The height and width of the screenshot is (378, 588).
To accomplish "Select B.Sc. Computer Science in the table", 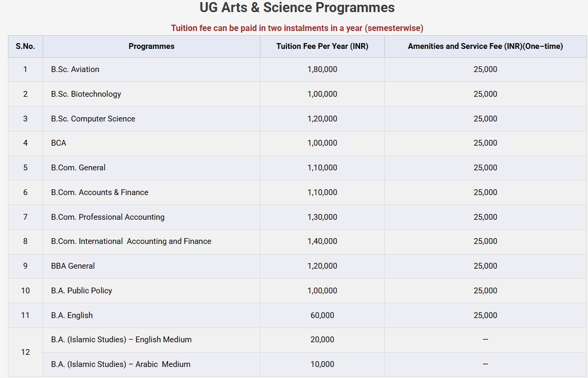I will 93,119.
